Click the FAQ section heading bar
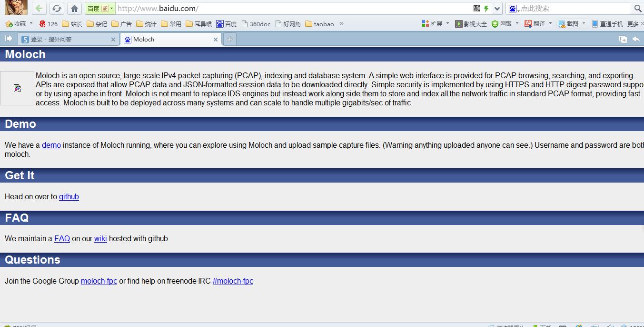 tap(322, 218)
